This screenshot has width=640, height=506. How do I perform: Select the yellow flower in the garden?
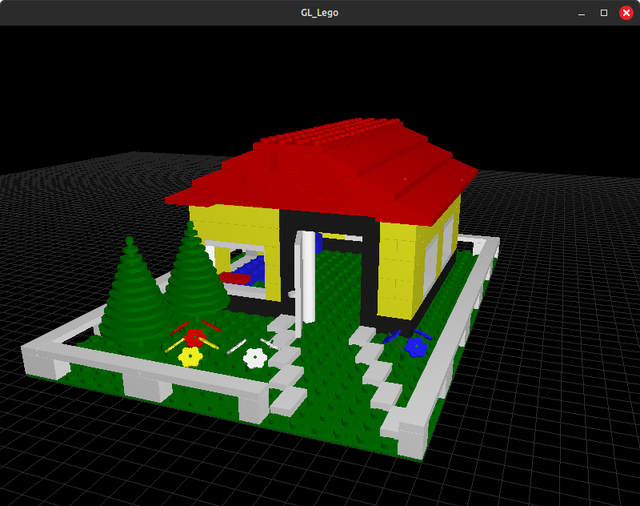point(190,357)
